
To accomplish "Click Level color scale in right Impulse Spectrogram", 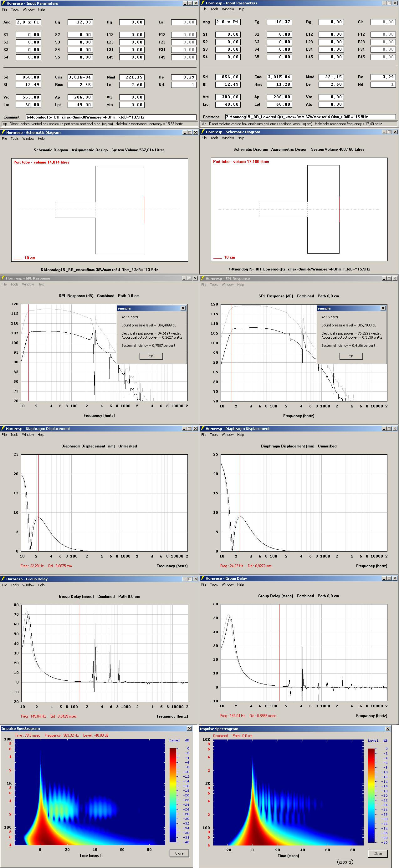I will click(371, 795).
